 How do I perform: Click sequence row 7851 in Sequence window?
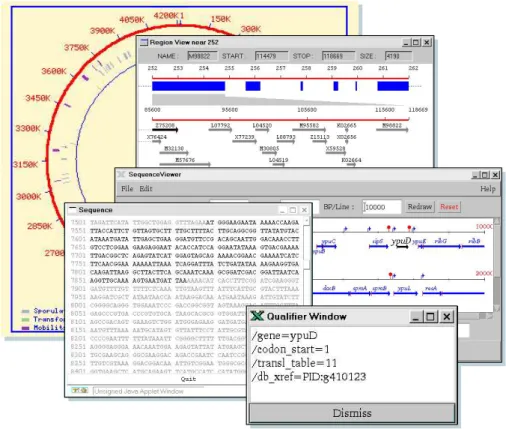click(185, 281)
